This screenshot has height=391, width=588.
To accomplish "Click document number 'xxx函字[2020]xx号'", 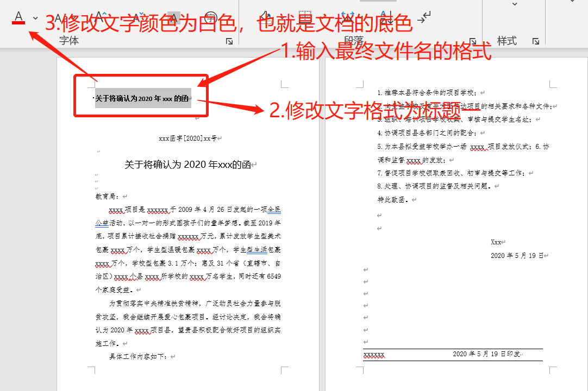I will [188, 138].
